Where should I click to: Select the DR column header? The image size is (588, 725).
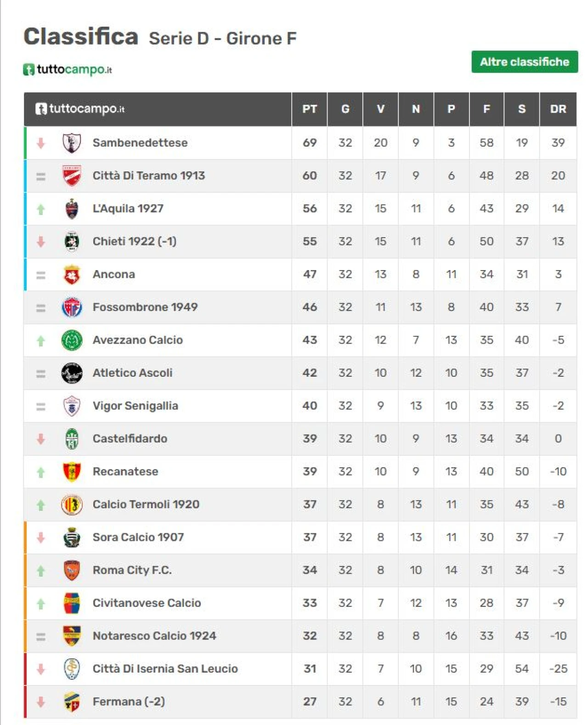click(x=558, y=109)
